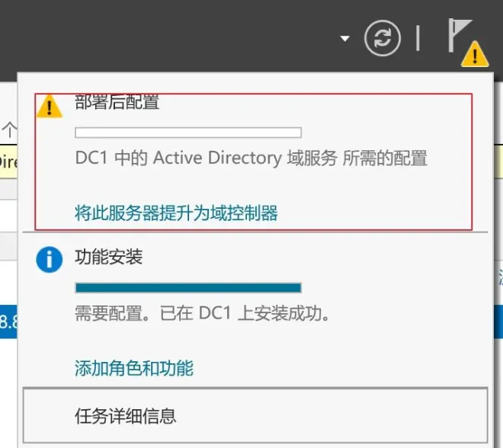Image resolution: width=503 pixels, height=448 pixels.
Task: Click the blue info icon beside 功能安装
Action: coord(49,260)
